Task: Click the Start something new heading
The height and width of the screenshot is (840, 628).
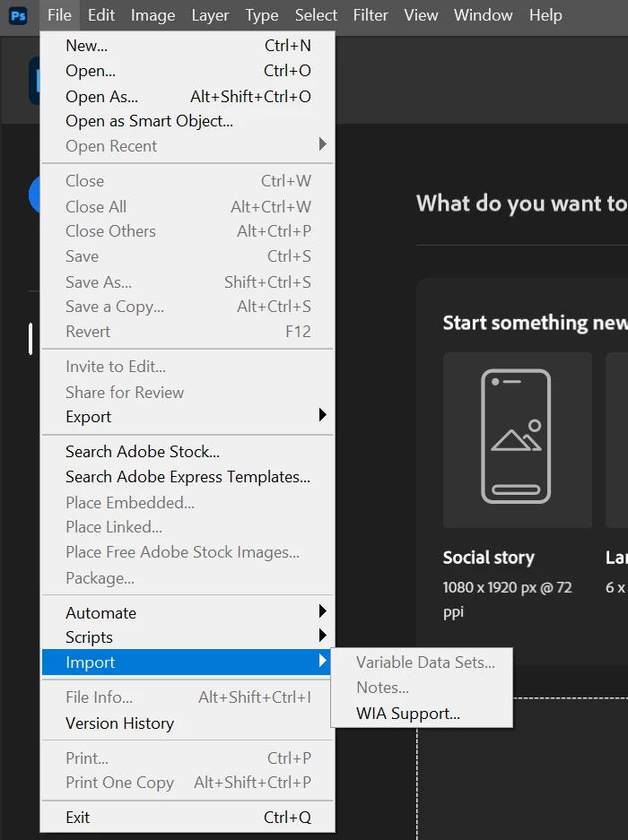Action: [x=536, y=323]
